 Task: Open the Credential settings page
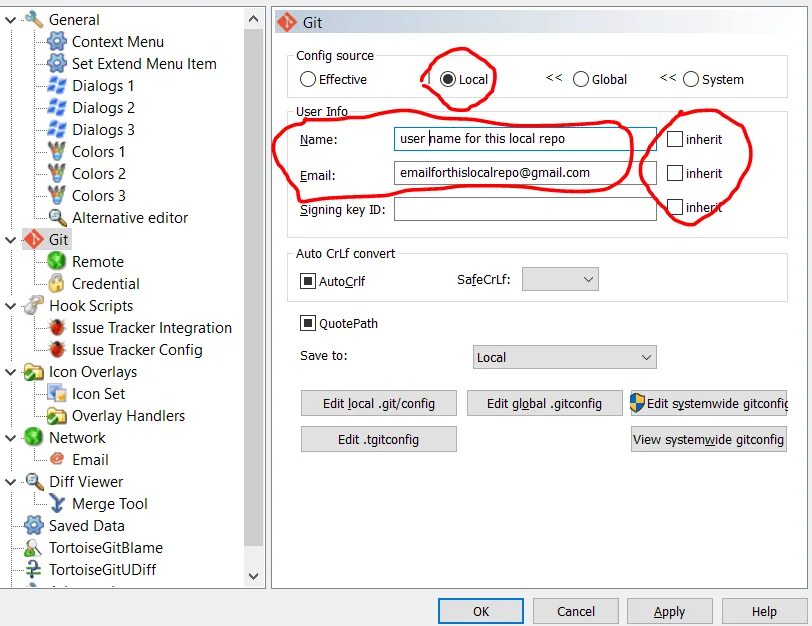(106, 284)
